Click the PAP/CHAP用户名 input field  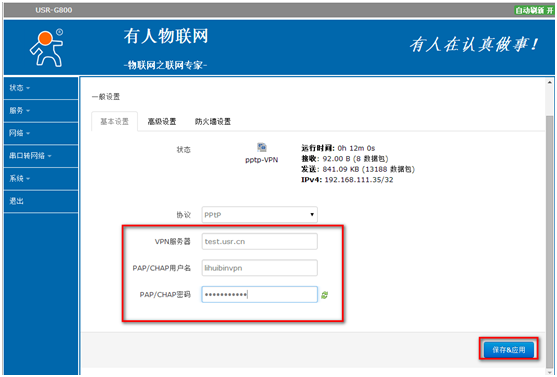point(260,268)
